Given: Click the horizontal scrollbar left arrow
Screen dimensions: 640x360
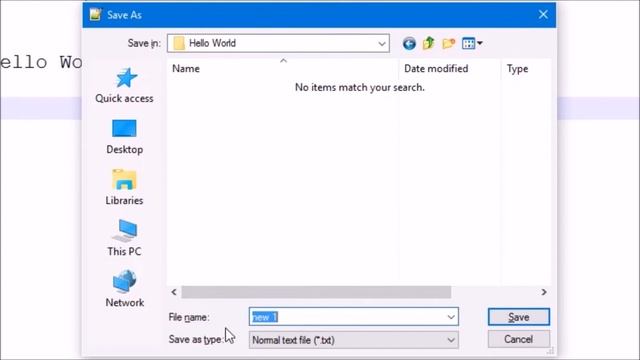Looking at the screenshot, I should (174, 292).
